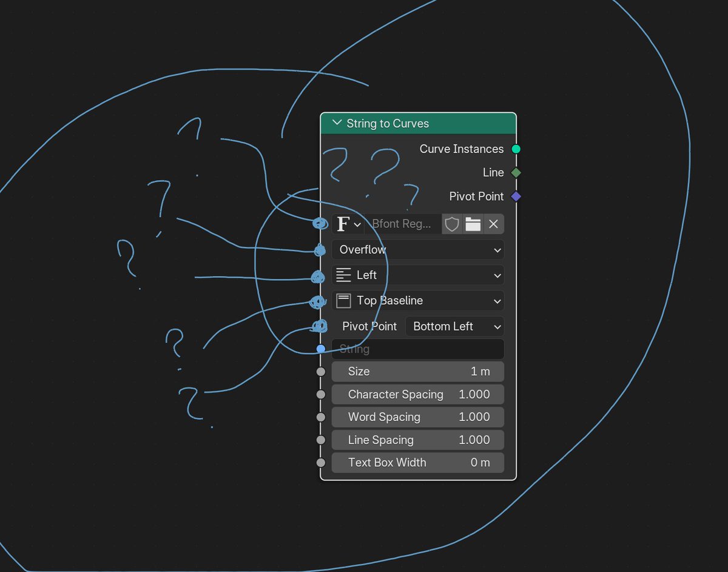Click the Pivot Point output diamond socket

516,197
